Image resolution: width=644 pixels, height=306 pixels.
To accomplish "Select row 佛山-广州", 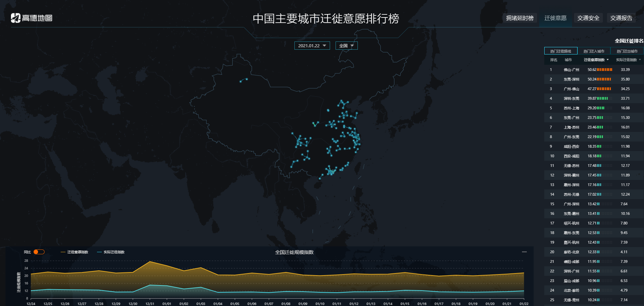I will pyautogui.click(x=594, y=70).
